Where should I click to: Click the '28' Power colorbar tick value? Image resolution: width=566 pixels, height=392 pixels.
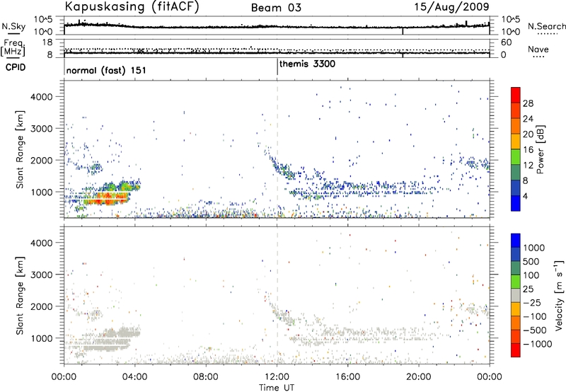[528, 103]
